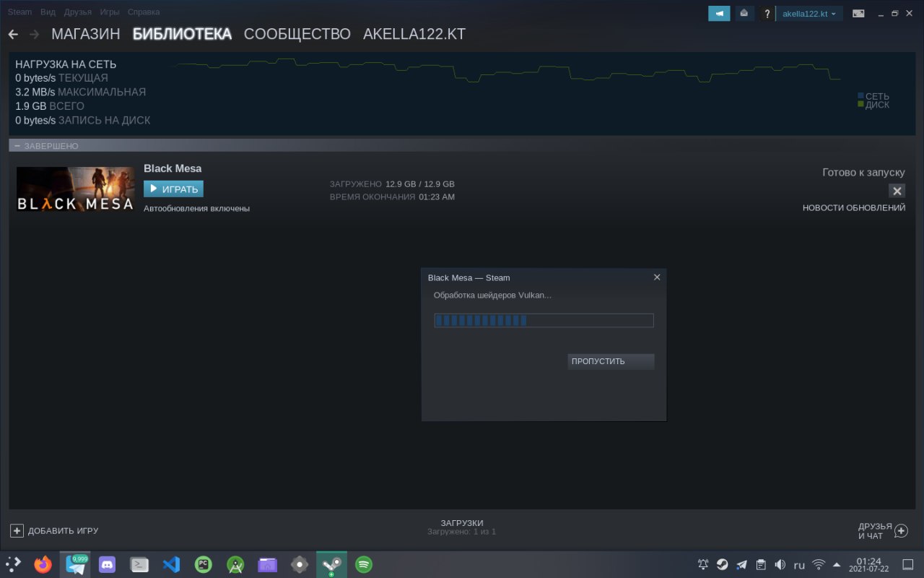
Task: Switch to the МАГАЗИН tab
Action: click(85, 34)
